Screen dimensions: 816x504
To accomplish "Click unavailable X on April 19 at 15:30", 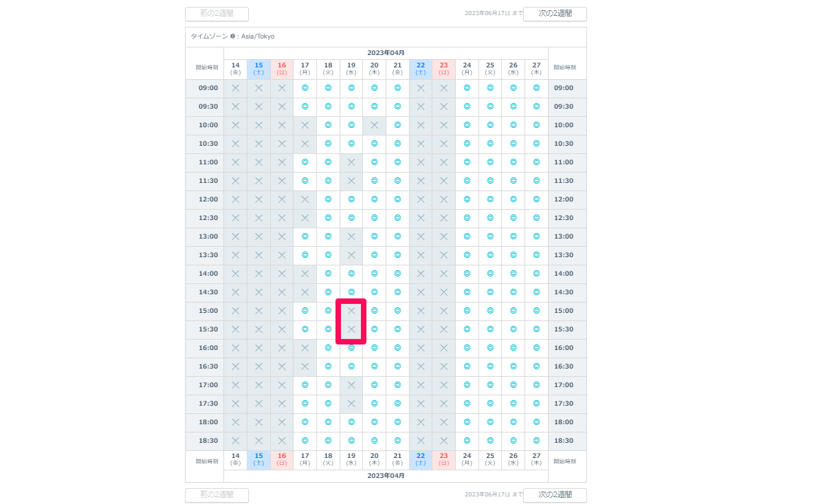I will coord(351,329).
